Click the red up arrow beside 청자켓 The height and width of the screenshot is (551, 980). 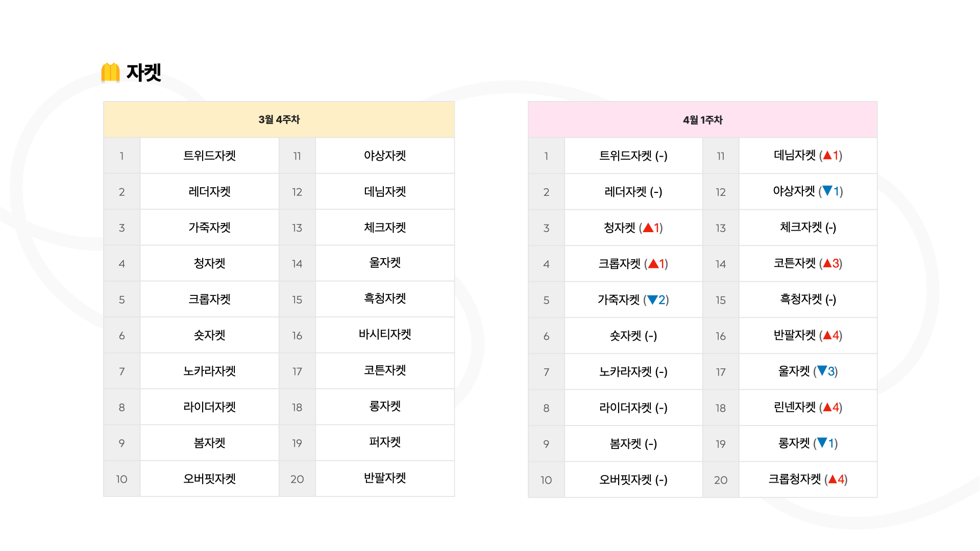point(648,228)
